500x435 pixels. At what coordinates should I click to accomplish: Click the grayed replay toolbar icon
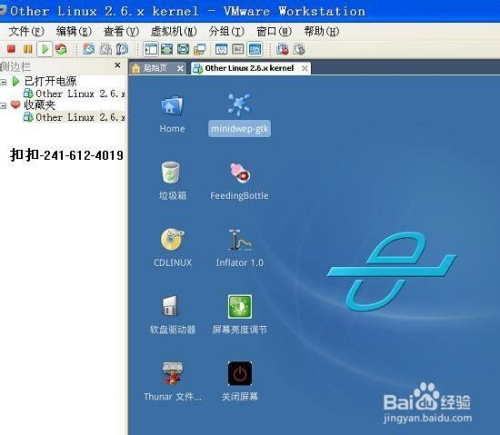coord(299,49)
